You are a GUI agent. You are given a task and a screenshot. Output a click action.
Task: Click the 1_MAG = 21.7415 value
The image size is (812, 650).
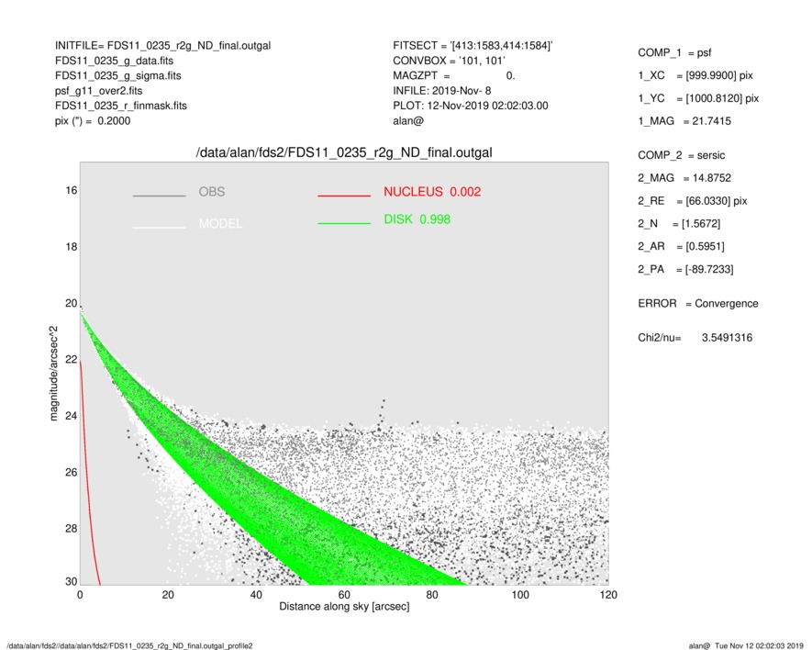coord(684,121)
